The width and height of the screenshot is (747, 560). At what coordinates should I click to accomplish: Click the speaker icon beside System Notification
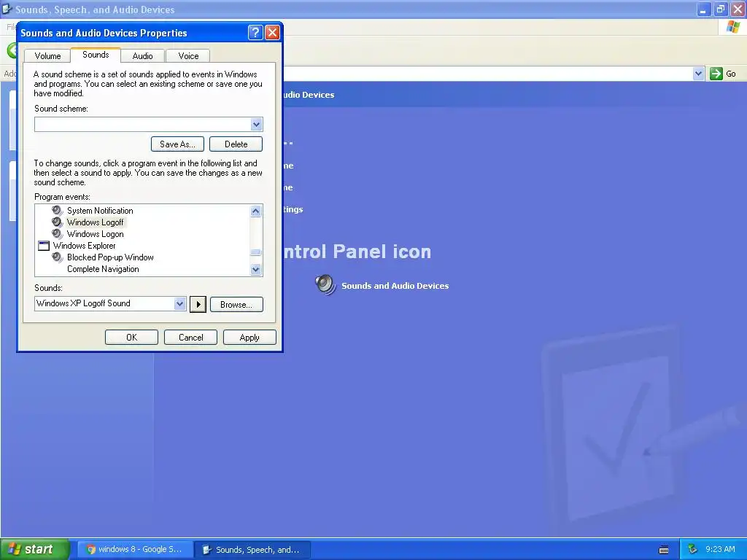coord(57,211)
